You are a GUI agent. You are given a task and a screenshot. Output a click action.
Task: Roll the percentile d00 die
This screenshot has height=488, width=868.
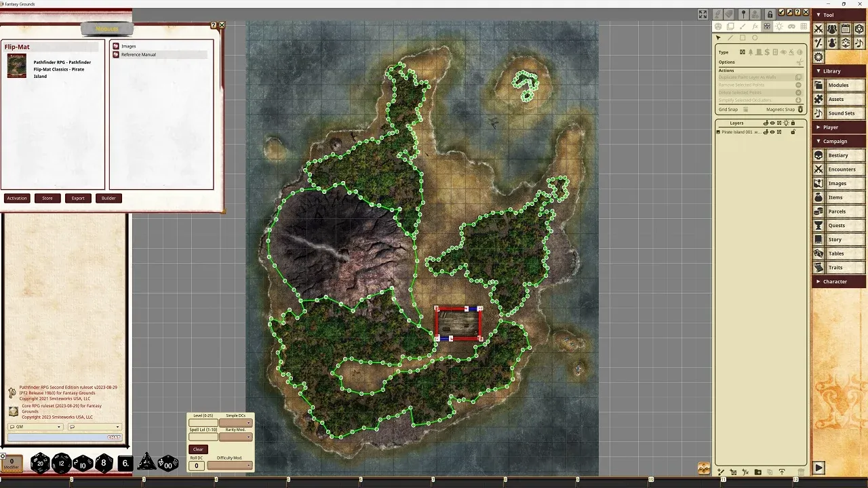[168, 464]
